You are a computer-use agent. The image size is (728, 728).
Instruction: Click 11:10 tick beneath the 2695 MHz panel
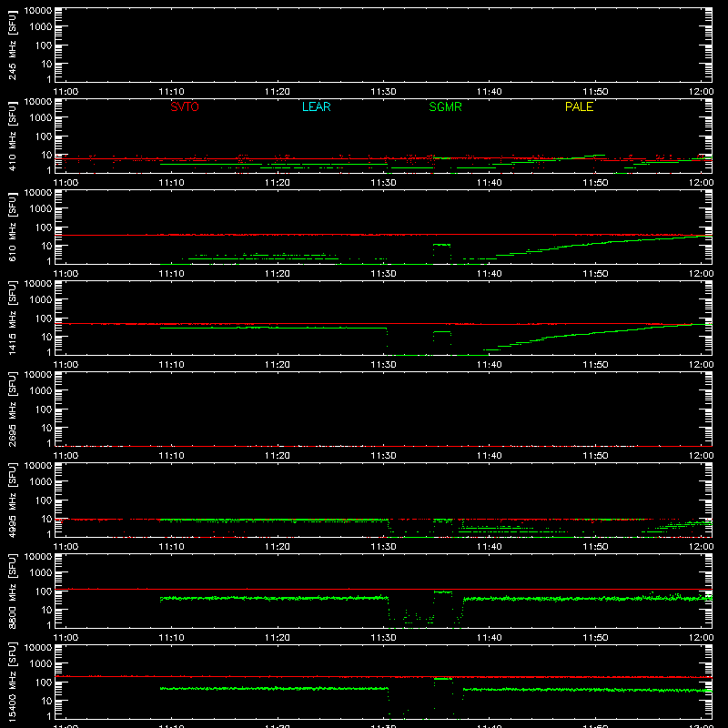pyautogui.click(x=171, y=456)
